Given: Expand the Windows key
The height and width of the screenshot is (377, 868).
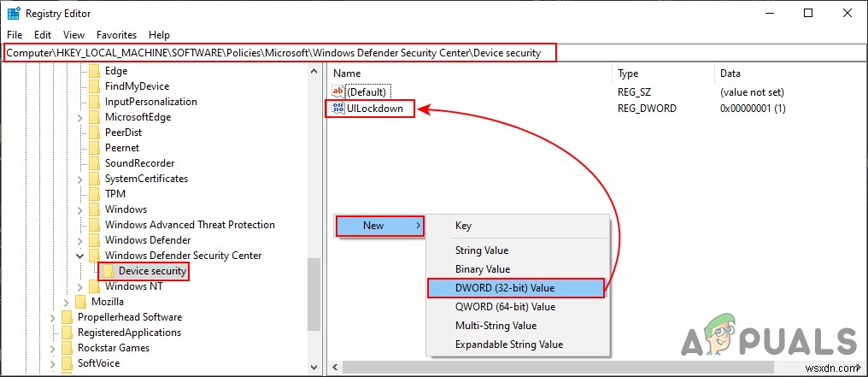Looking at the screenshot, I should point(80,209).
